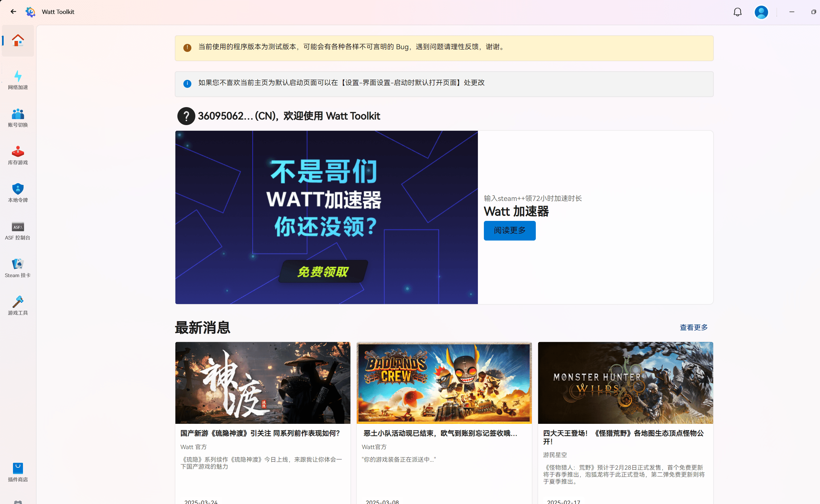
Task: Open the 查看更多 view more link
Action: coord(693,327)
